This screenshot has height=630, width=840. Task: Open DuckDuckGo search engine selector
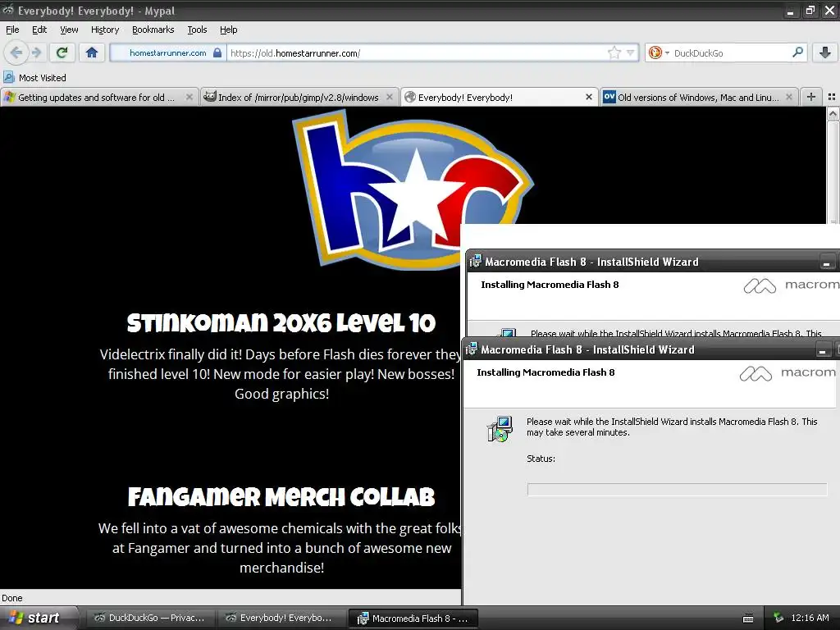point(659,52)
